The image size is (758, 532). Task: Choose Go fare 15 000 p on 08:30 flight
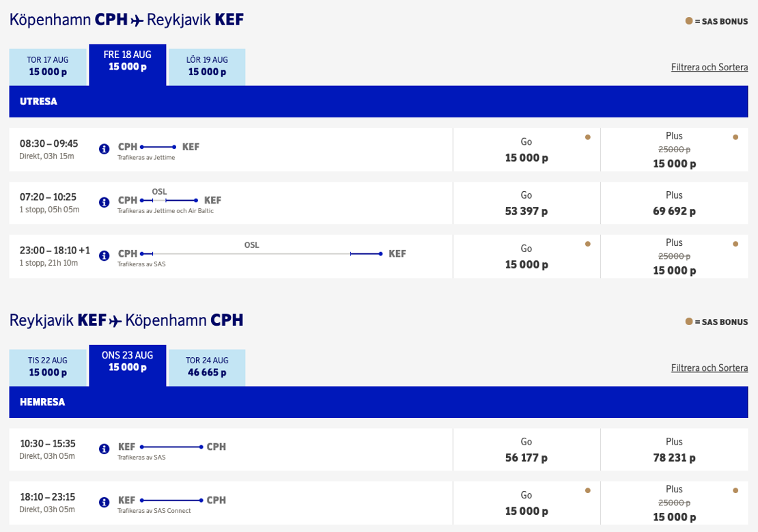pos(527,150)
